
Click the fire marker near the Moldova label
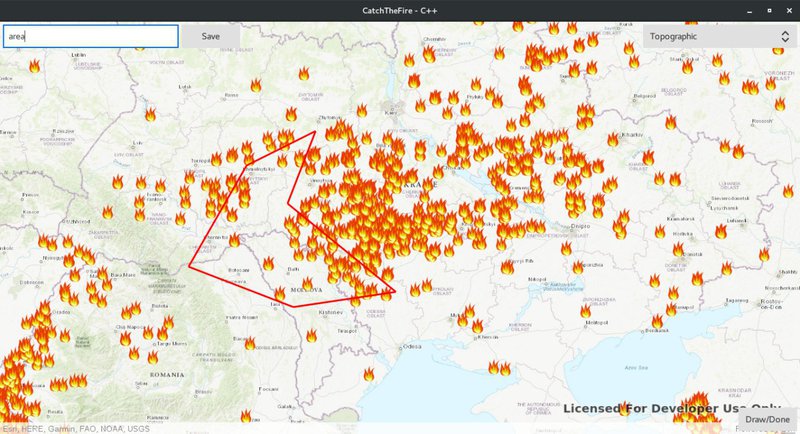[306, 283]
